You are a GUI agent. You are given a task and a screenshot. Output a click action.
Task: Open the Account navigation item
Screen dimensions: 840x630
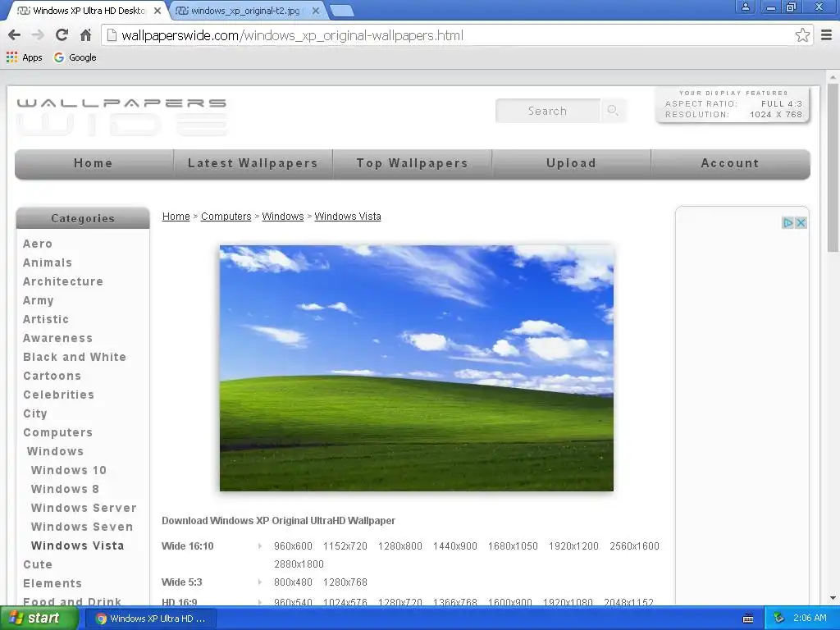click(x=730, y=163)
